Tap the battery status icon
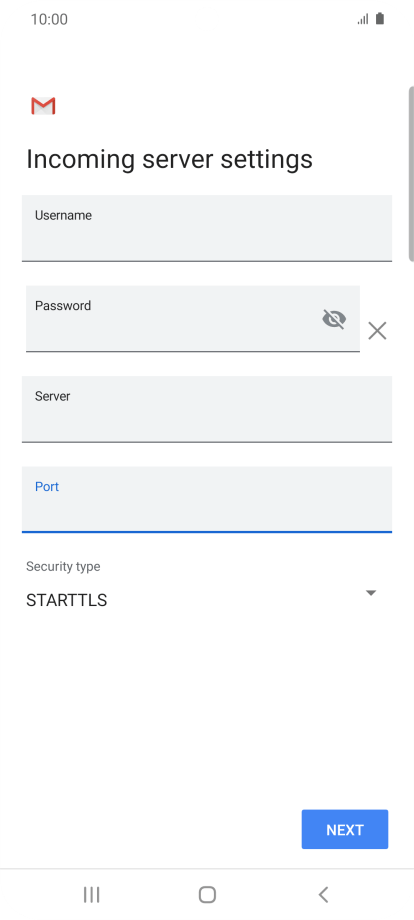Screen dimensions: 414x920 [380, 19]
